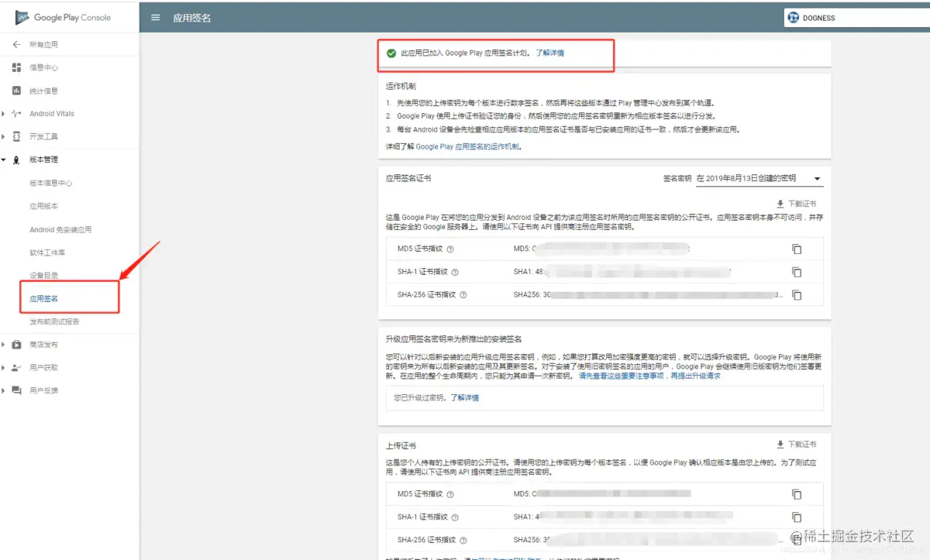
Task: Open 统计信息 via its chart icon
Action: tap(19, 90)
